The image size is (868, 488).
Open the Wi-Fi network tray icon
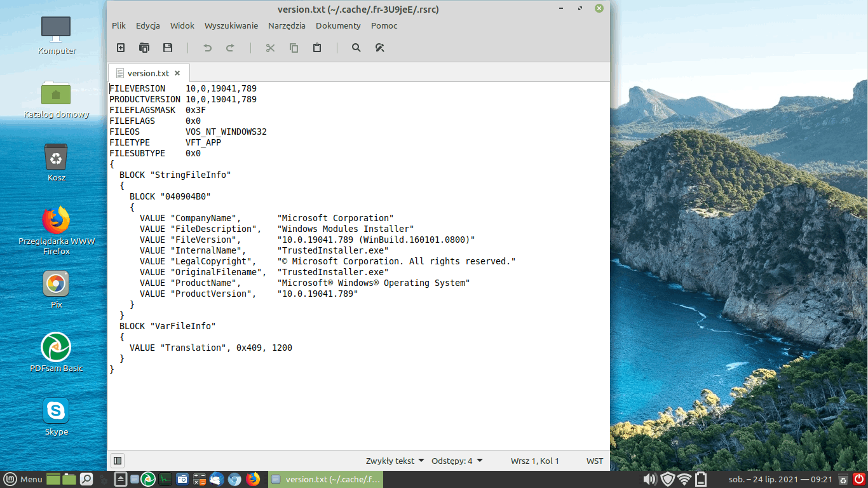pyautogui.click(x=684, y=479)
